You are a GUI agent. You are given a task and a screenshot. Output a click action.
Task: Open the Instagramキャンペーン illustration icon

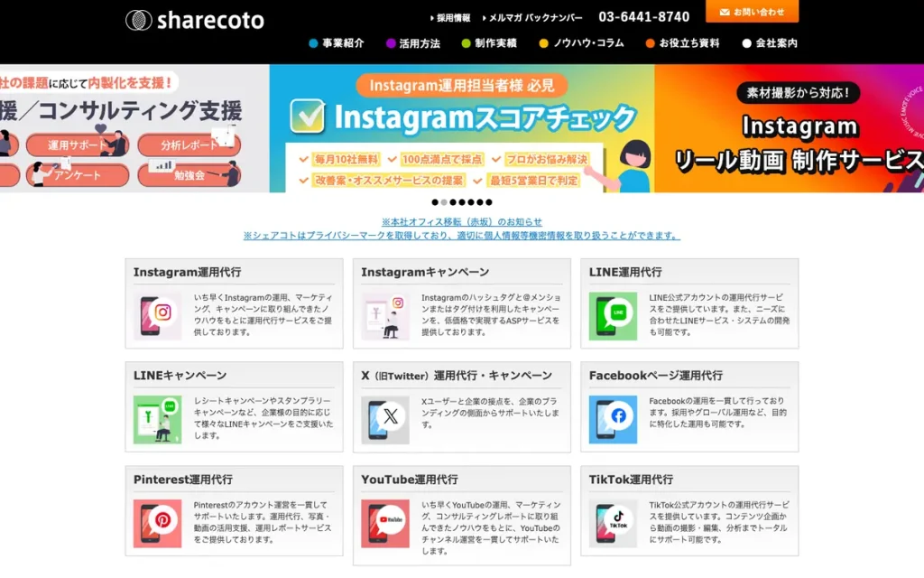[385, 315]
